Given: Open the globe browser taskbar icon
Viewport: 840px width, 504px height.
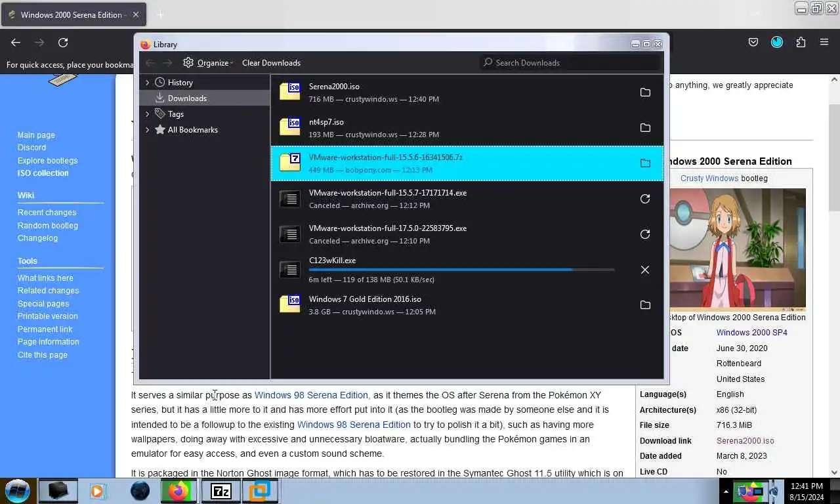Looking at the screenshot, I should click(140, 491).
